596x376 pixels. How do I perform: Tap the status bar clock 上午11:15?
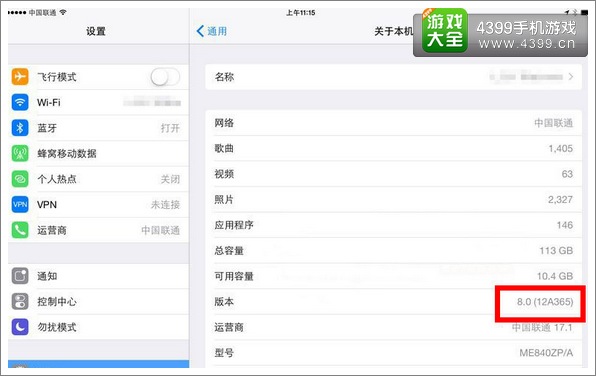pyautogui.click(x=300, y=13)
